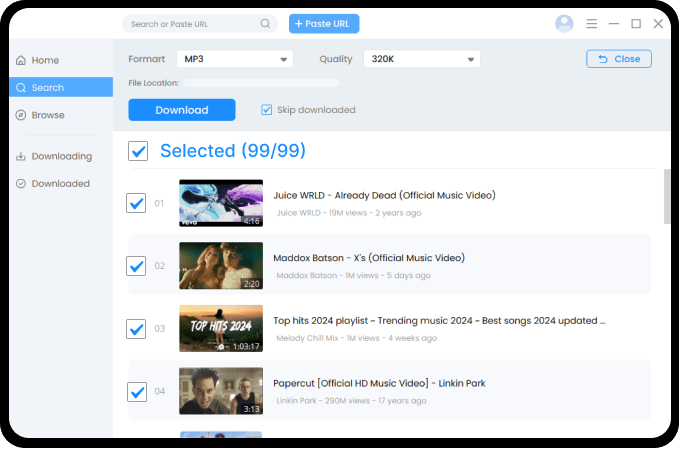Image resolution: width=679 pixels, height=449 pixels.
Task: Click the vertical scrollbar of the results list
Action: [x=667, y=195]
